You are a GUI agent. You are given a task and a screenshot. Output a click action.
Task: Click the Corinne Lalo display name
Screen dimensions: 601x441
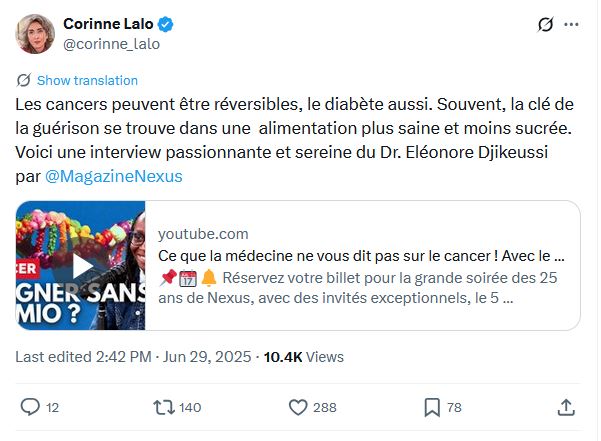point(106,23)
